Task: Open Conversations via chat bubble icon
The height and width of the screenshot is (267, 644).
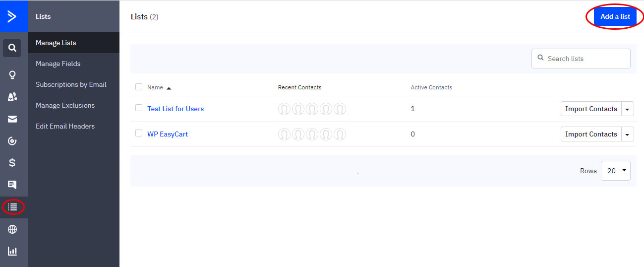Action: (12, 185)
